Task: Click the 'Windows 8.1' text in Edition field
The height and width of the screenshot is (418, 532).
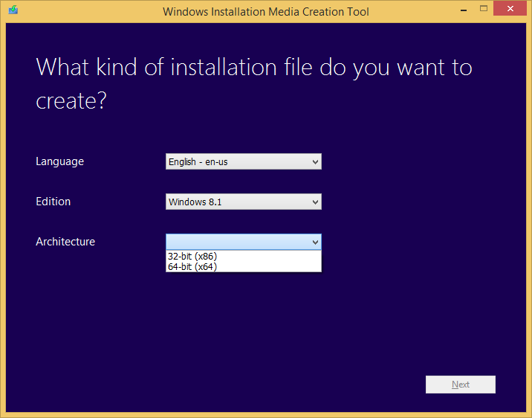Action: click(194, 202)
